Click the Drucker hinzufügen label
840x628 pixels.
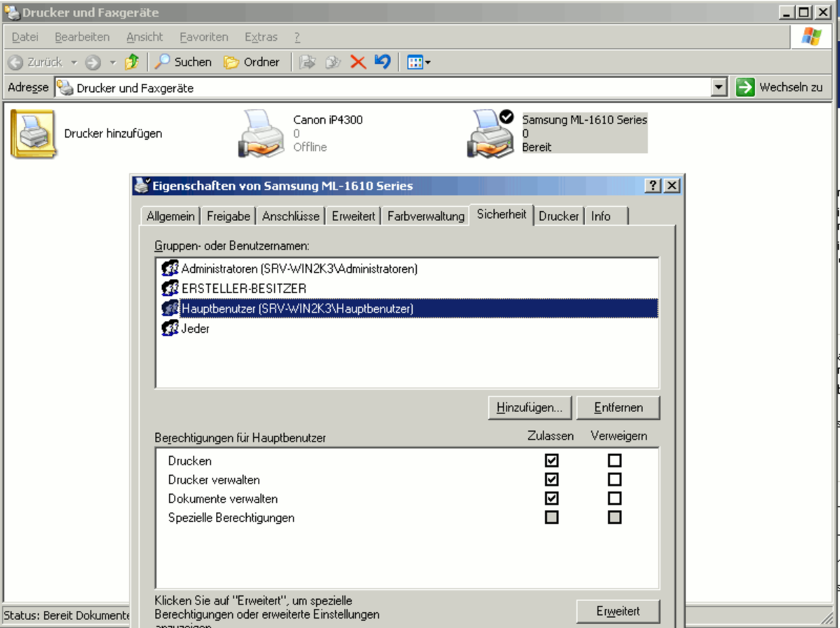coord(113,133)
